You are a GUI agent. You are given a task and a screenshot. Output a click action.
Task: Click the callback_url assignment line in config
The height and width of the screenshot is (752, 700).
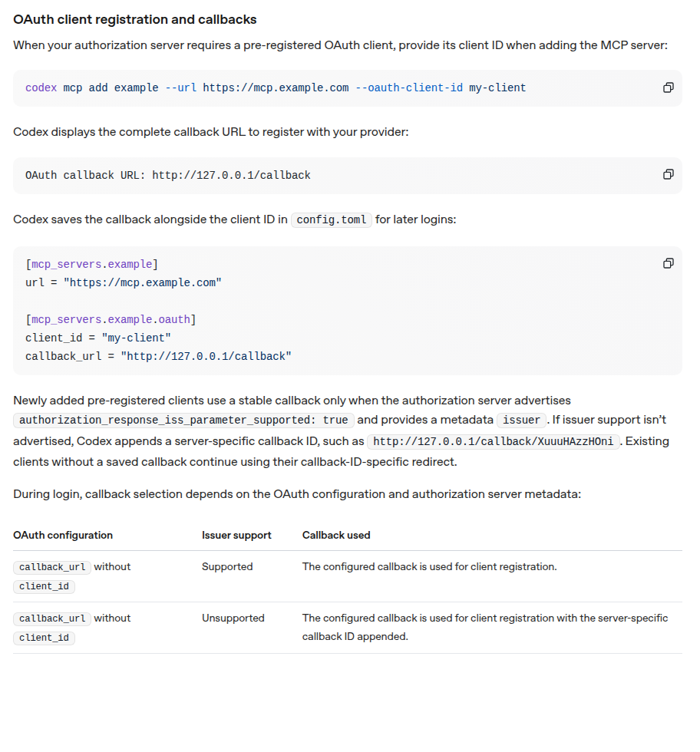coord(158,356)
